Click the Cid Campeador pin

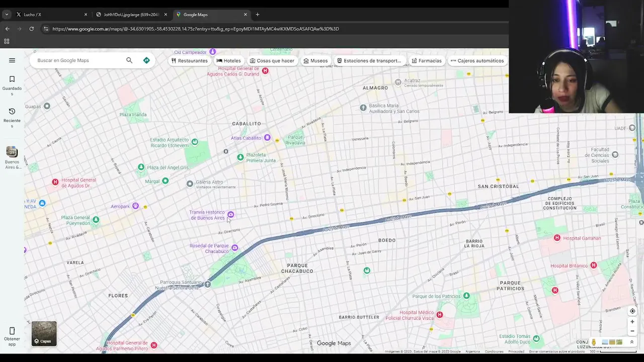213,52
